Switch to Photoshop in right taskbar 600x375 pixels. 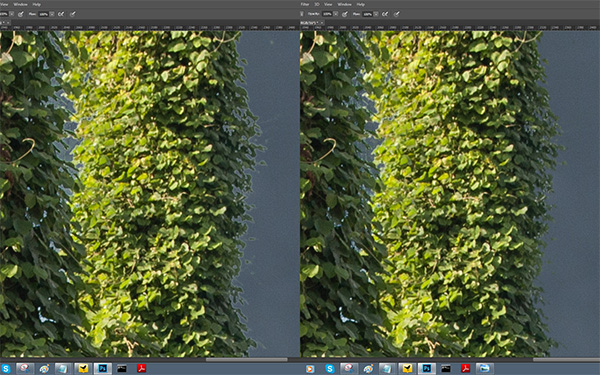426,368
